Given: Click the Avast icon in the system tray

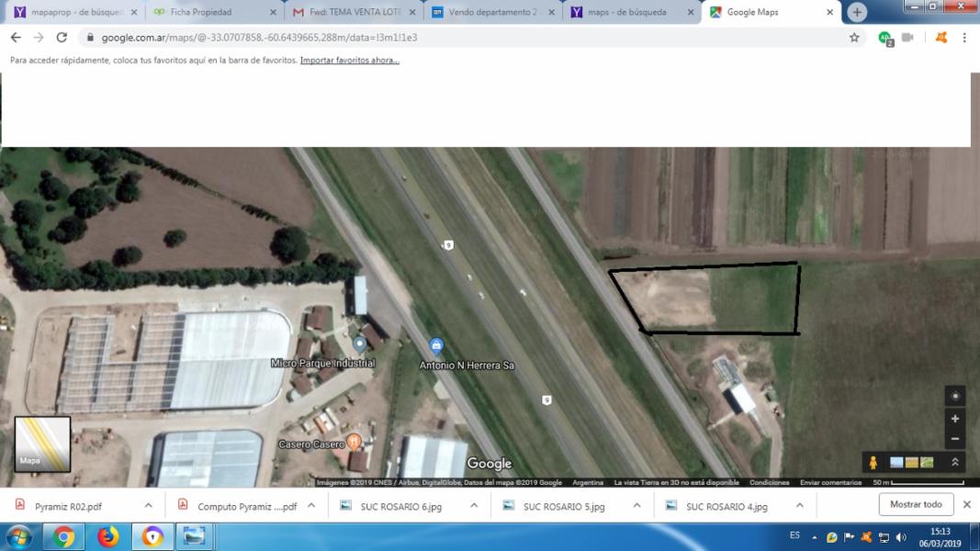Looking at the screenshot, I should click(866, 537).
